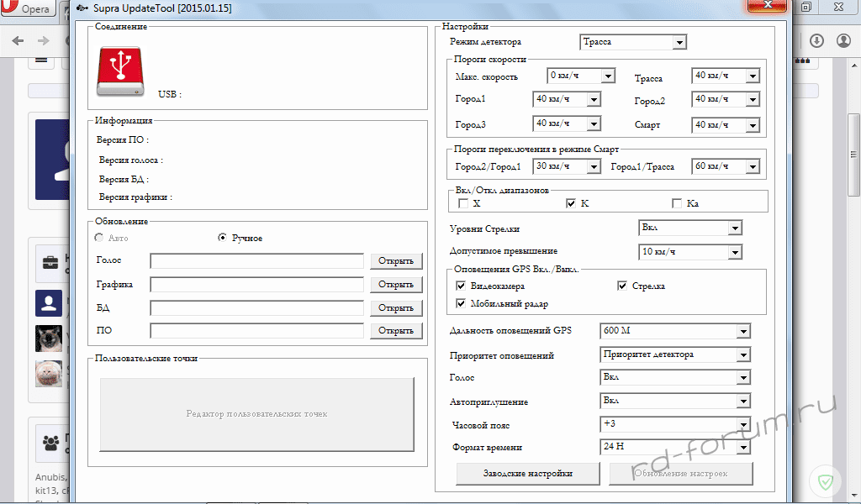Open the Город1 speed threshold dropdown
Image resolution: width=861 pixels, height=504 pixels.
(x=567, y=99)
